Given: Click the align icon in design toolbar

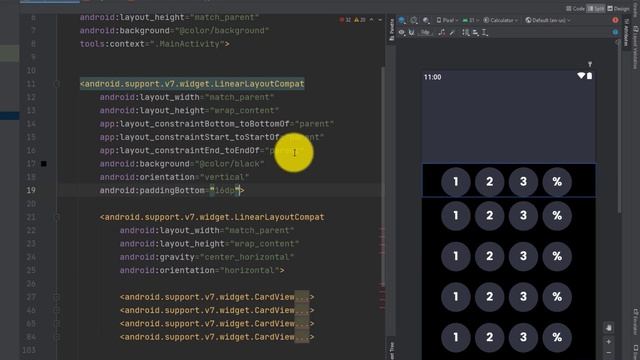Looking at the screenshot, I should (x=476, y=32).
